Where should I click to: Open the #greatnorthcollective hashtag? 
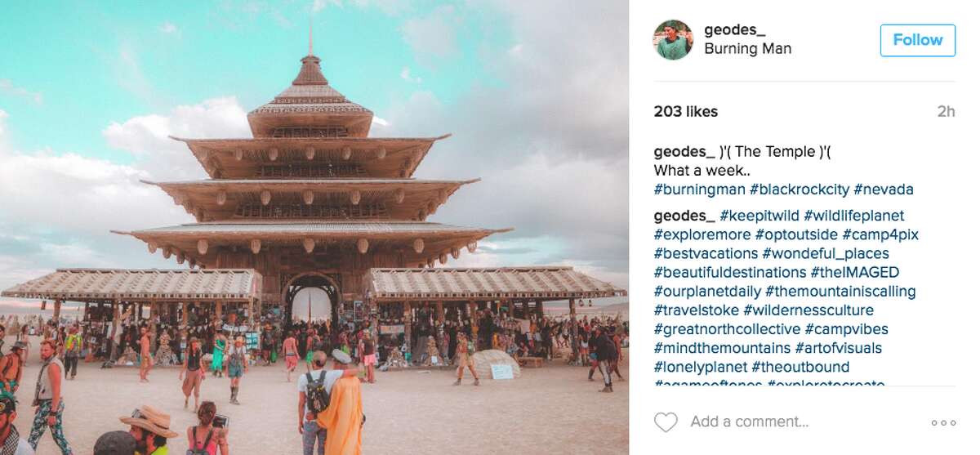[x=727, y=329]
